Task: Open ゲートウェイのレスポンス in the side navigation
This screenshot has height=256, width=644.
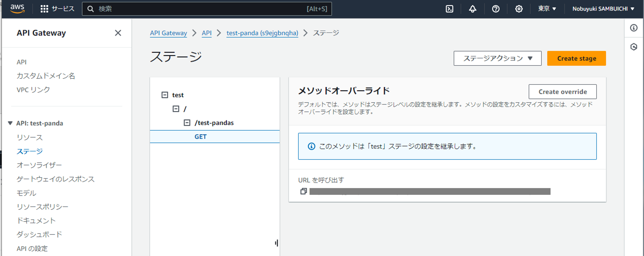Action: pyautogui.click(x=55, y=179)
